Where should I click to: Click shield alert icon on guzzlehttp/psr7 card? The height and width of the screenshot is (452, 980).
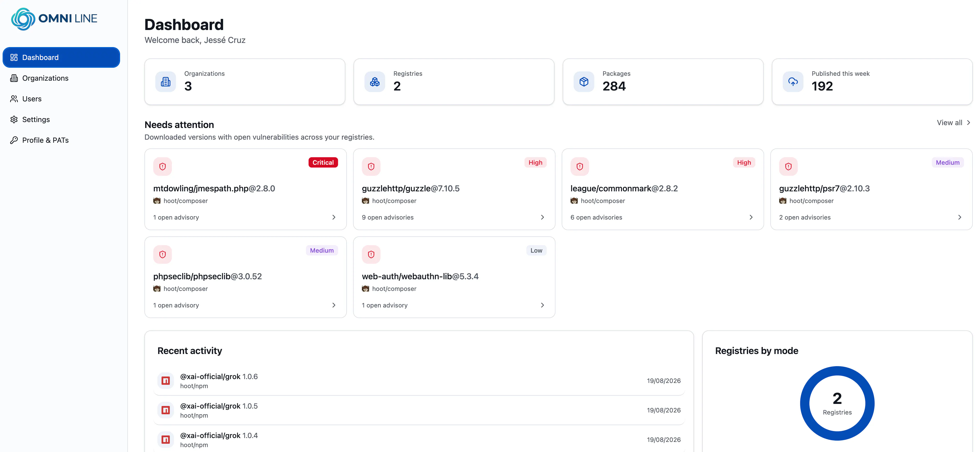tap(788, 167)
